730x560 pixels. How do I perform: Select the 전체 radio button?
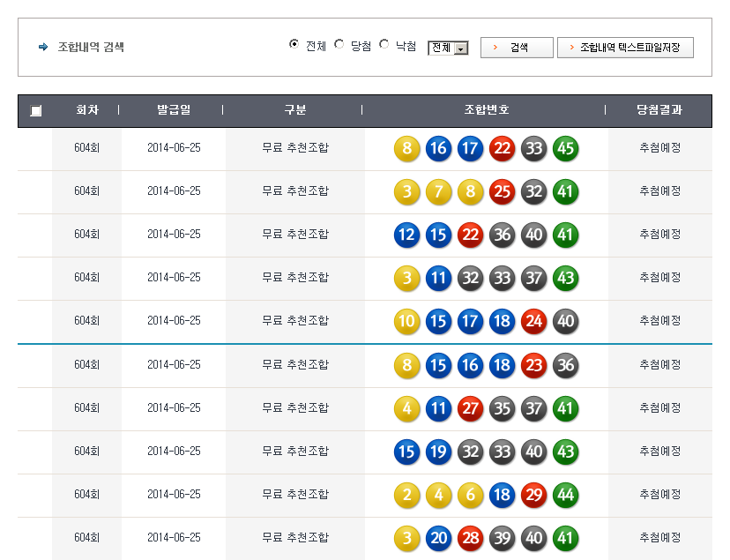click(294, 44)
